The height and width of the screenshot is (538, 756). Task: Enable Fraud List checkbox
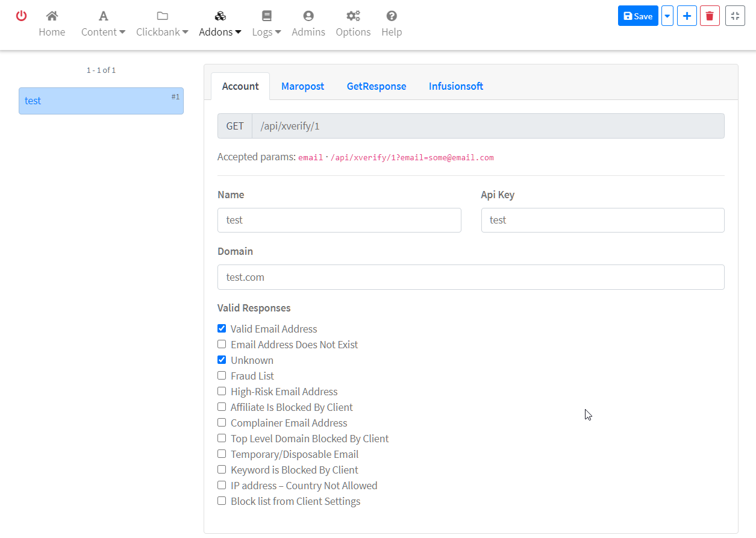[222, 376]
